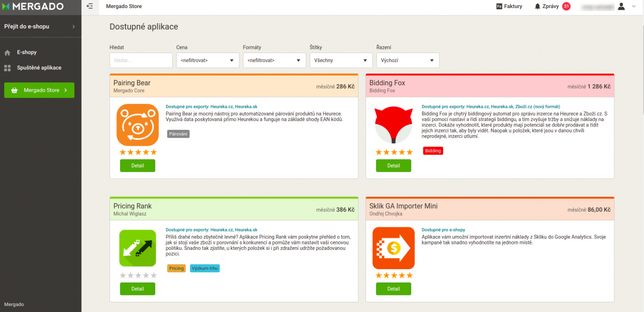644x312 pixels.
Task: Open the Bidding Fox app icon
Action: 394,125
